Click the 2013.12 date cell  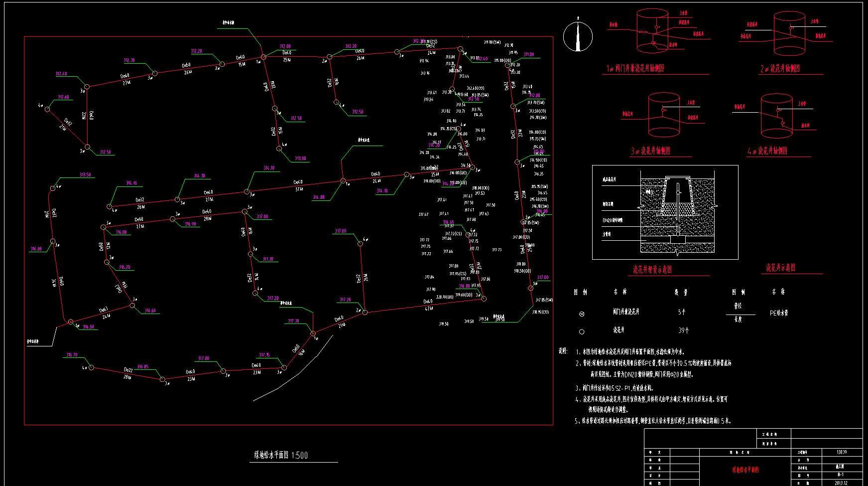click(842, 483)
